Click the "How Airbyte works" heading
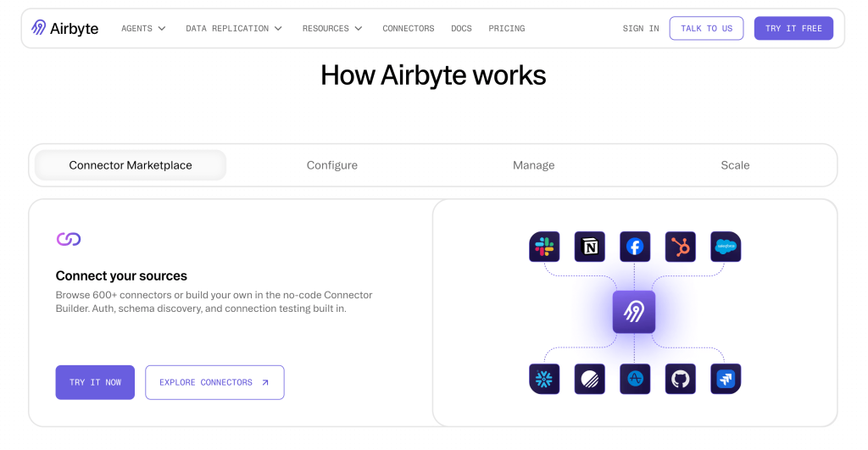Screen dimensions: 868x450 point(433,75)
